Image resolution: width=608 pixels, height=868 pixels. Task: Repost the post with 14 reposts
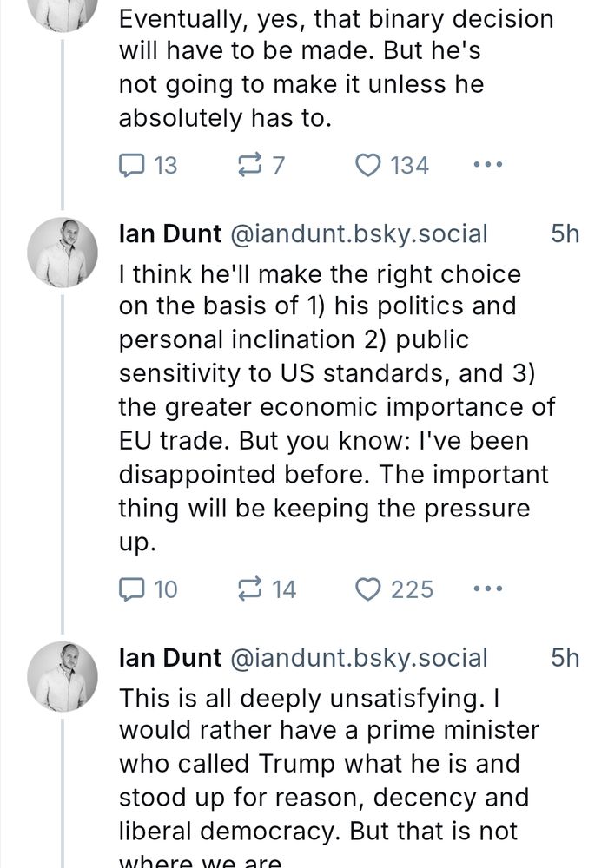[x=251, y=589]
